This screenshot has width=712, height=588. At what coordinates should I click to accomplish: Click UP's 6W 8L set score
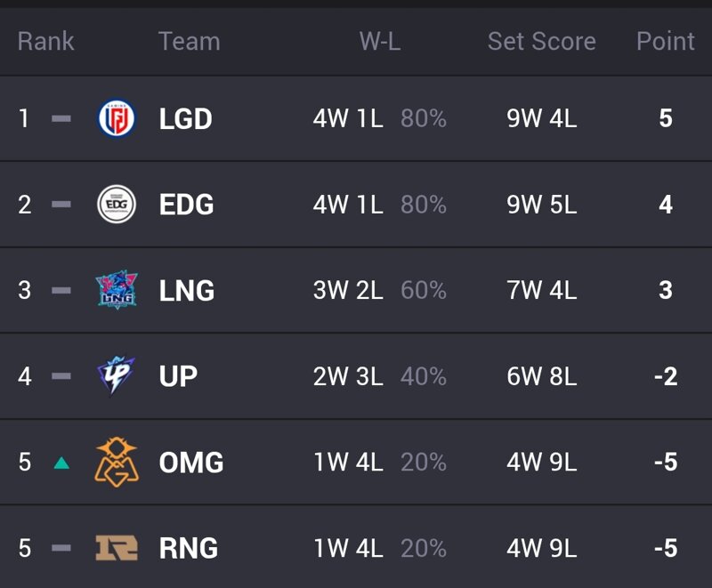(542, 376)
